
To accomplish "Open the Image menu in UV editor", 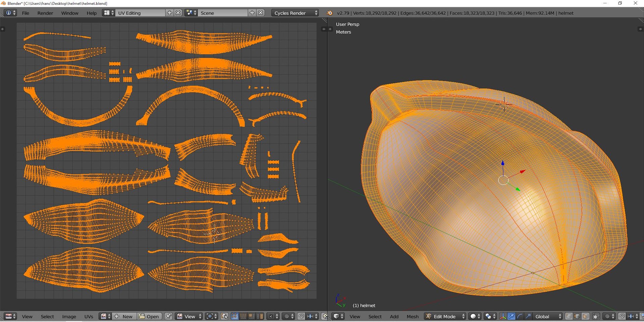I will [x=69, y=316].
